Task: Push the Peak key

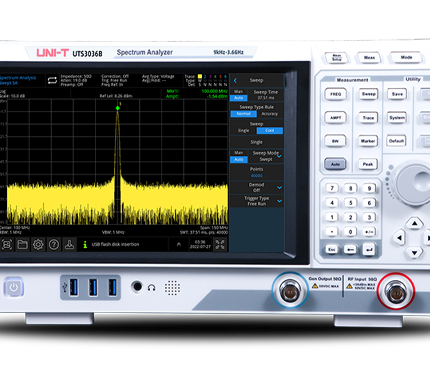Action: pos(368,164)
